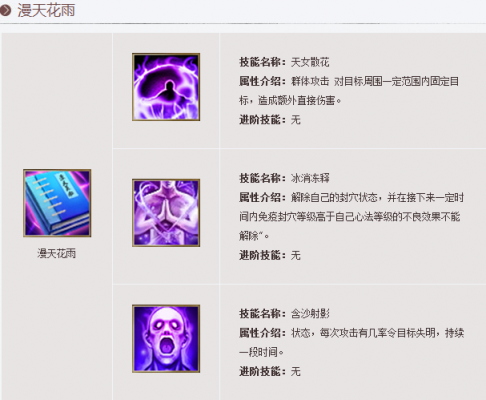
Task: Open the 漫天花雨 blue skill book icon
Action: coord(57,203)
